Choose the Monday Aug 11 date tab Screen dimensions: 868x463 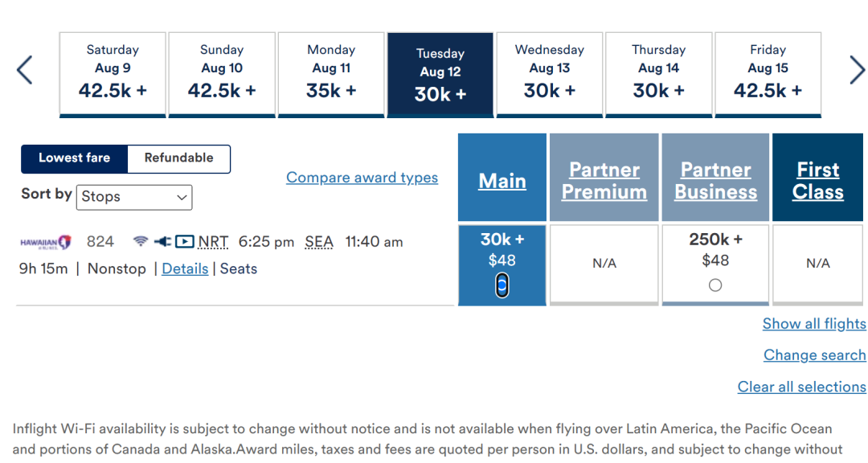tap(331, 75)
